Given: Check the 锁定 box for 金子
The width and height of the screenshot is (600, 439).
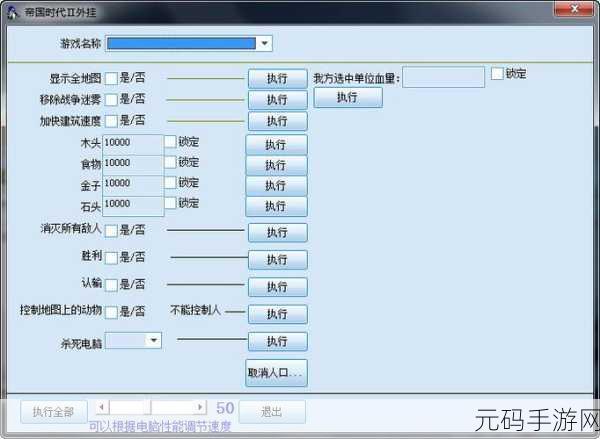Looking at the screenshot, I should pos(170,182).
